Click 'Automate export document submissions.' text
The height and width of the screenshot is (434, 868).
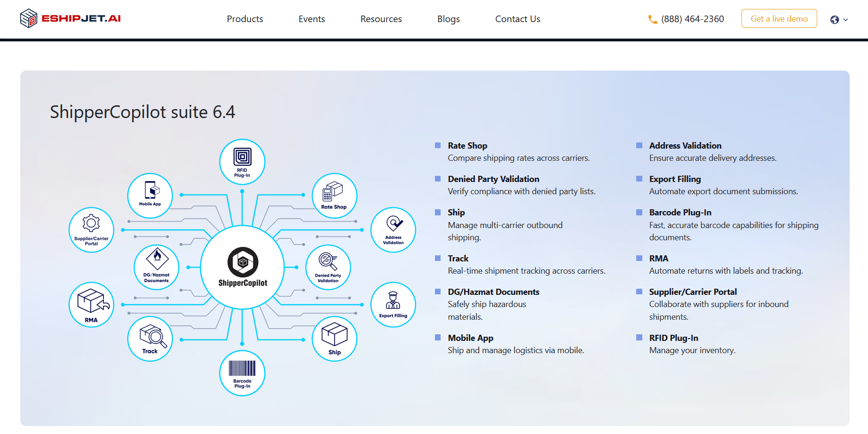(724, 191)
